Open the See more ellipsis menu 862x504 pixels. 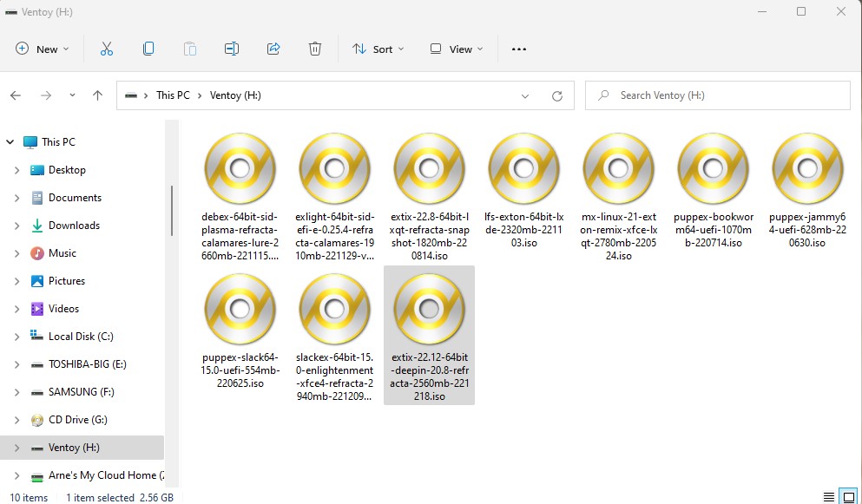pos(519,49)
